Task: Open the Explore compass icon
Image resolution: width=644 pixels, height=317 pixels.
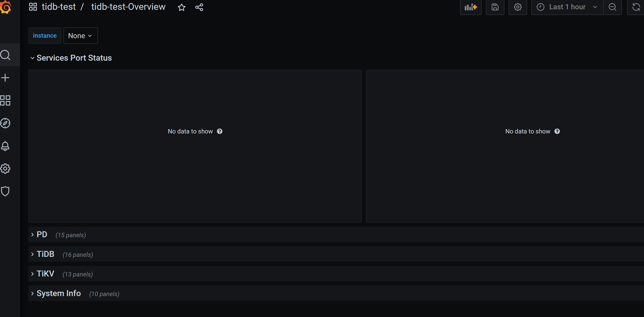Action: 5,123
